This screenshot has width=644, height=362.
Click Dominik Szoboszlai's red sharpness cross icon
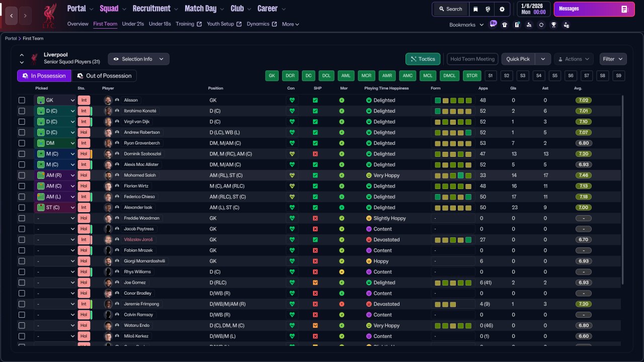click(315, 154)
